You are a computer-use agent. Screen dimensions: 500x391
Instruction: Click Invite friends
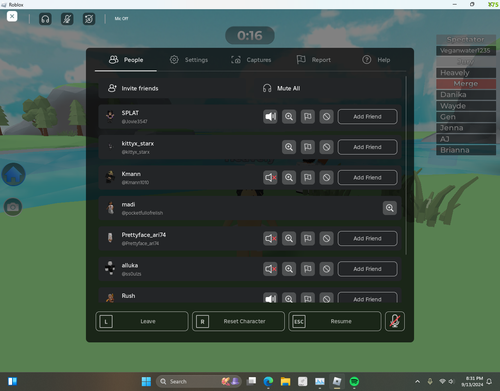(133, 88)
